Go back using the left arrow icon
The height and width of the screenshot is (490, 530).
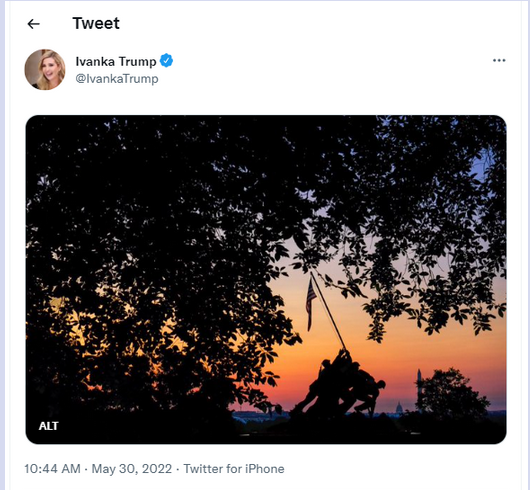click(x=33, y=24)
